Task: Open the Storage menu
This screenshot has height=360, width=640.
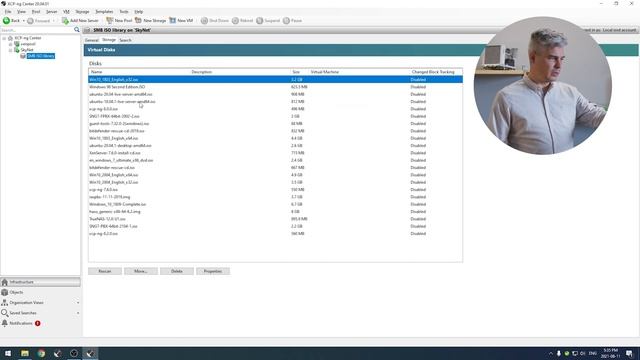Action: pyautogui.click(x=82, y=11)
